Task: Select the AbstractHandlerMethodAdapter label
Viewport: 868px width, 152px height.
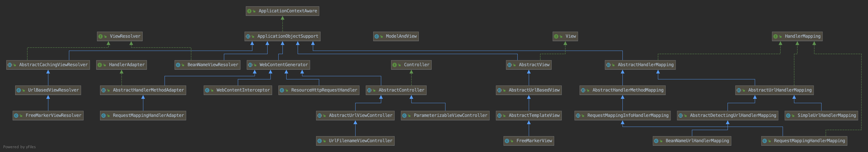Action: (x=148, y=90)
